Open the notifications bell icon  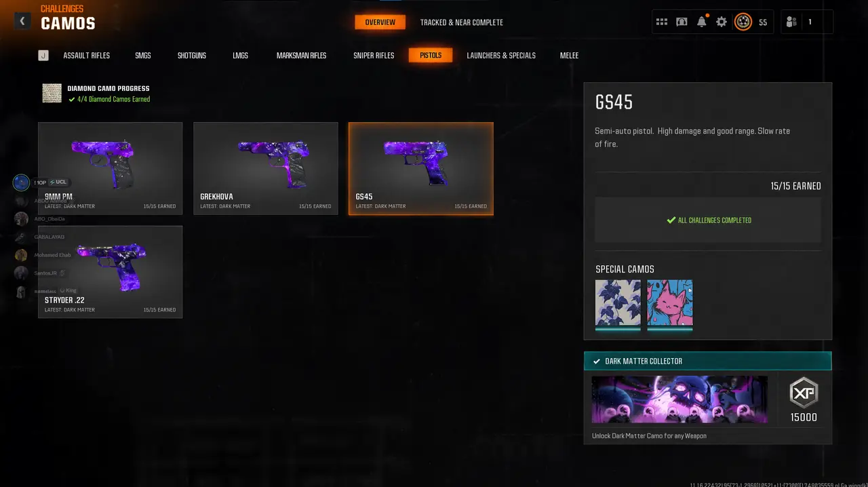click(x=702, y=22)
